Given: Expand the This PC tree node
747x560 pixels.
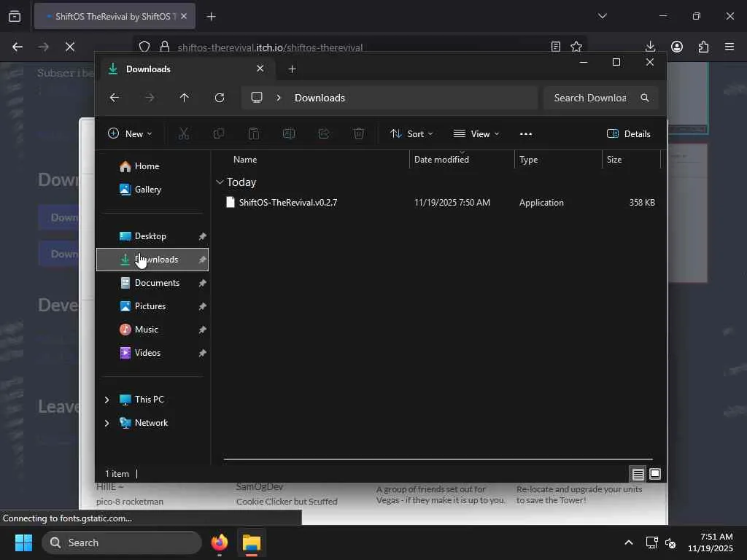Looking at the screenshot, I should click(107, 400).
